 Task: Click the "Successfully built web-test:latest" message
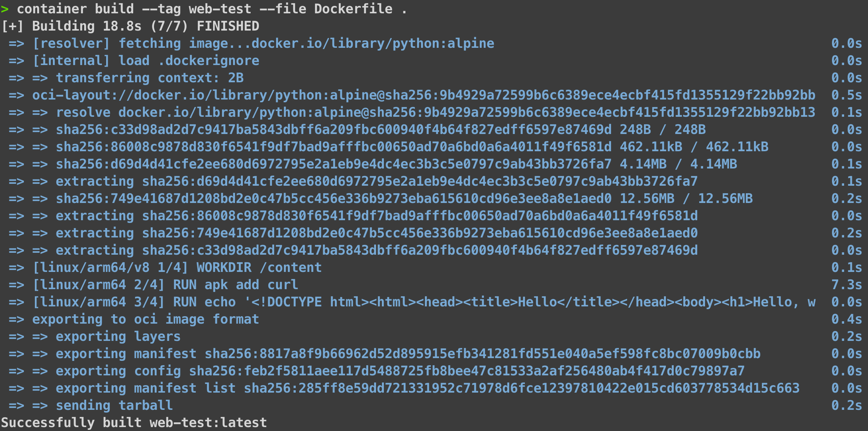134,423
